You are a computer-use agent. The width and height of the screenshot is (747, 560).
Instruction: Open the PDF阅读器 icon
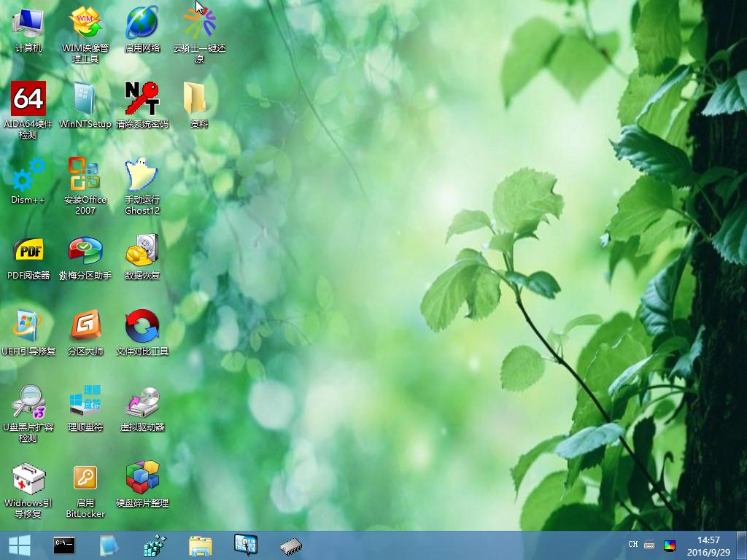[x=28, y=252]
